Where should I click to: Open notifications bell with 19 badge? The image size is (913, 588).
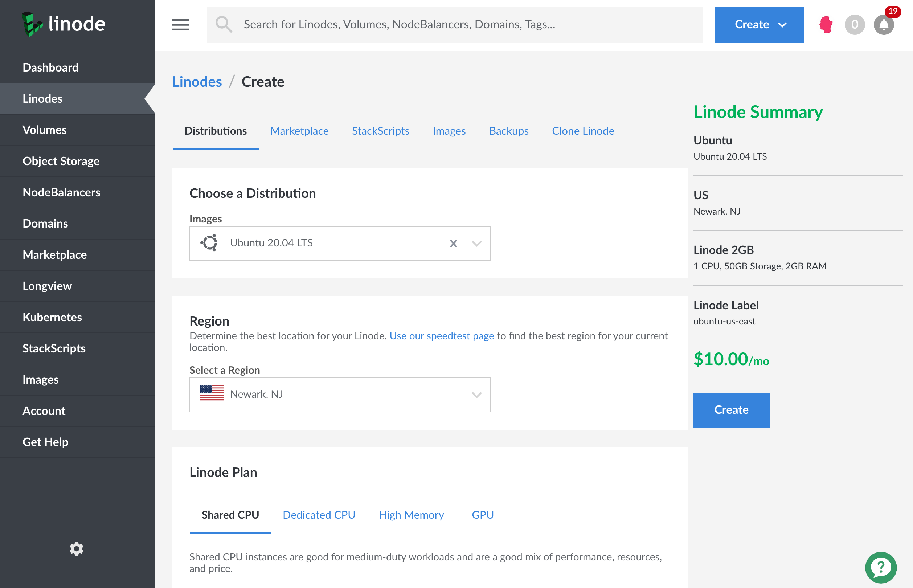tap(884, 25)
